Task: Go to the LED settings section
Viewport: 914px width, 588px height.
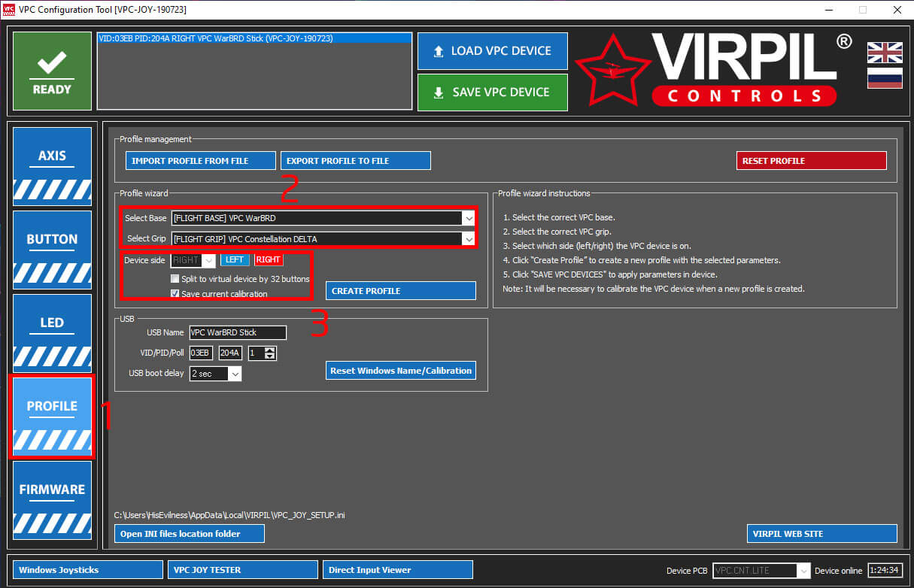Action: click(52, 333)
